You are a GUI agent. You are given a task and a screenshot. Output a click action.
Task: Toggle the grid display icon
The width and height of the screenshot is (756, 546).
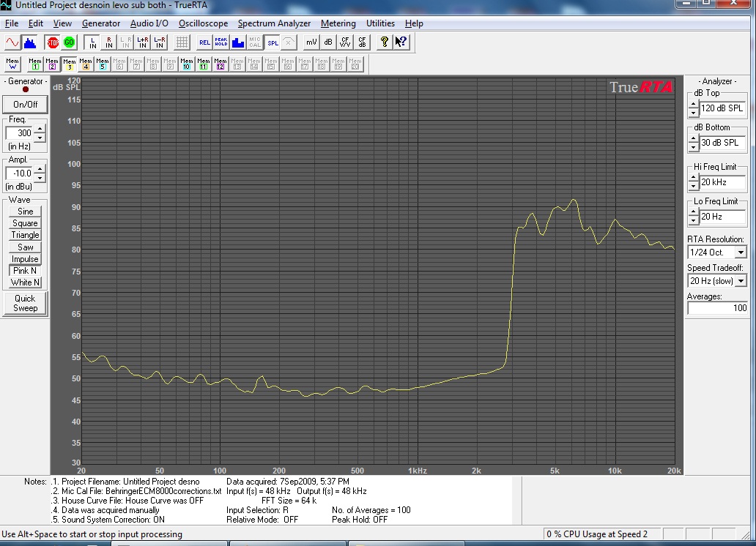(182, 42)
